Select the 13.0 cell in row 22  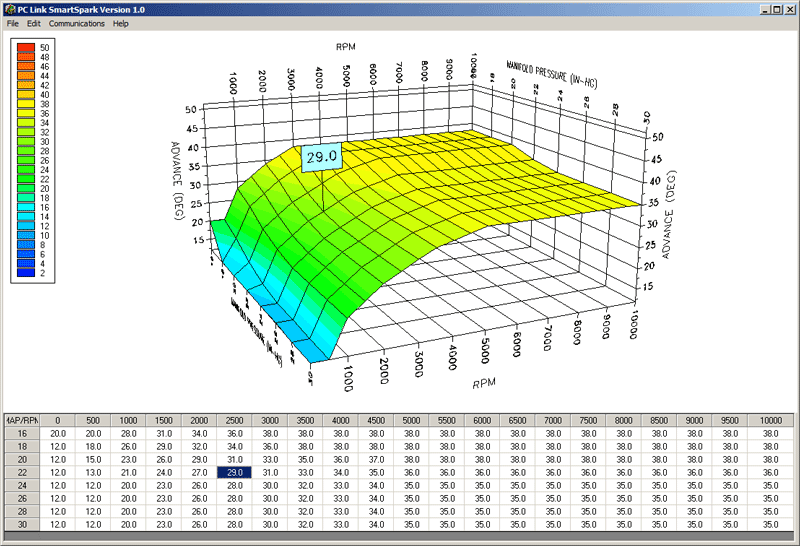93,472
